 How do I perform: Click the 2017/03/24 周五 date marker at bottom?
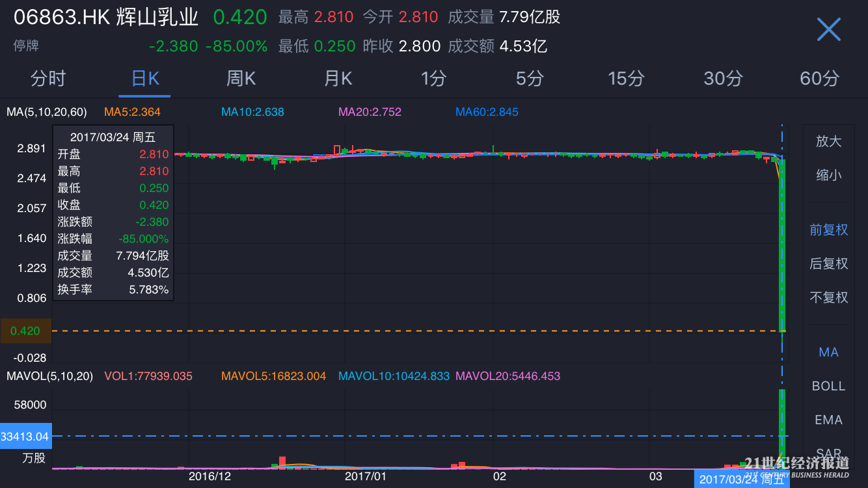coord(741,480)
